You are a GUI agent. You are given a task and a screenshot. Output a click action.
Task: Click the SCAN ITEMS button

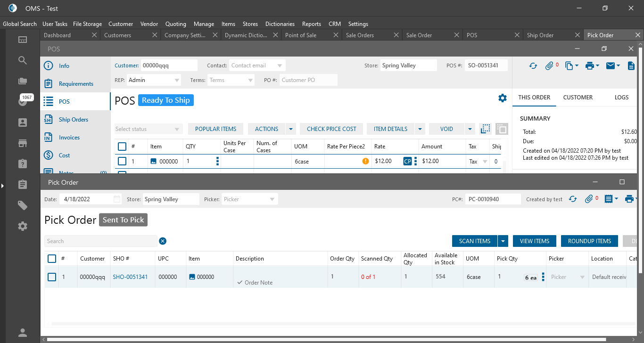point(475,241)
